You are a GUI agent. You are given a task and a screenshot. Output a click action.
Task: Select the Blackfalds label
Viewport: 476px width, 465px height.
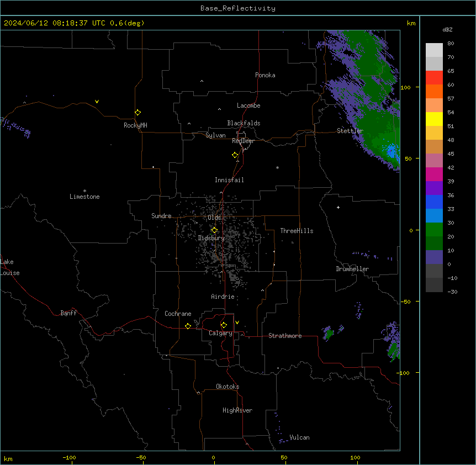(x=244, y=123)
